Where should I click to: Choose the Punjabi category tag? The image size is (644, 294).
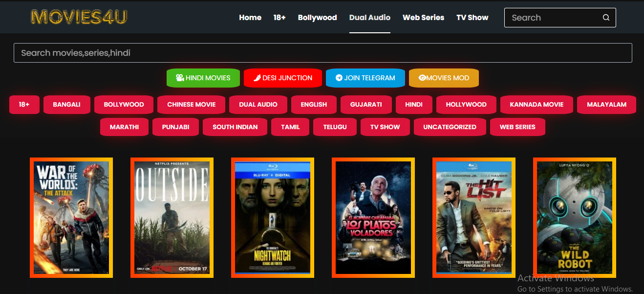pos(176,127)
